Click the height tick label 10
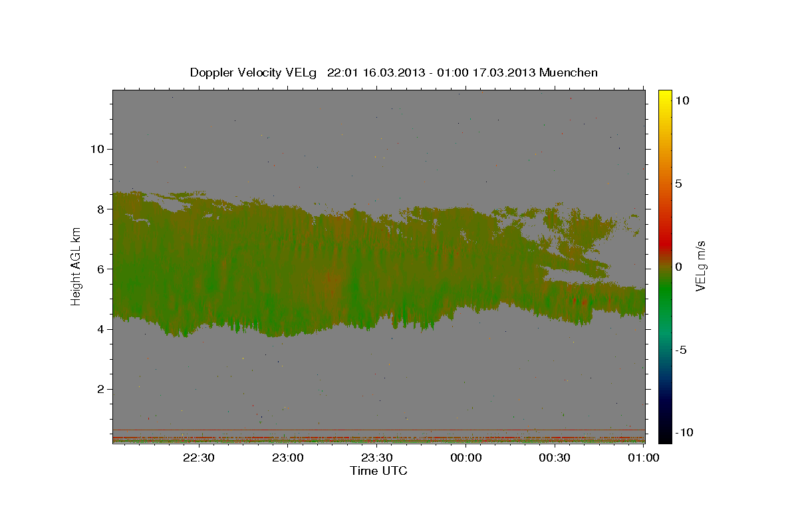Viewport: 798px width, 532px height. click(x=97, y=149)
